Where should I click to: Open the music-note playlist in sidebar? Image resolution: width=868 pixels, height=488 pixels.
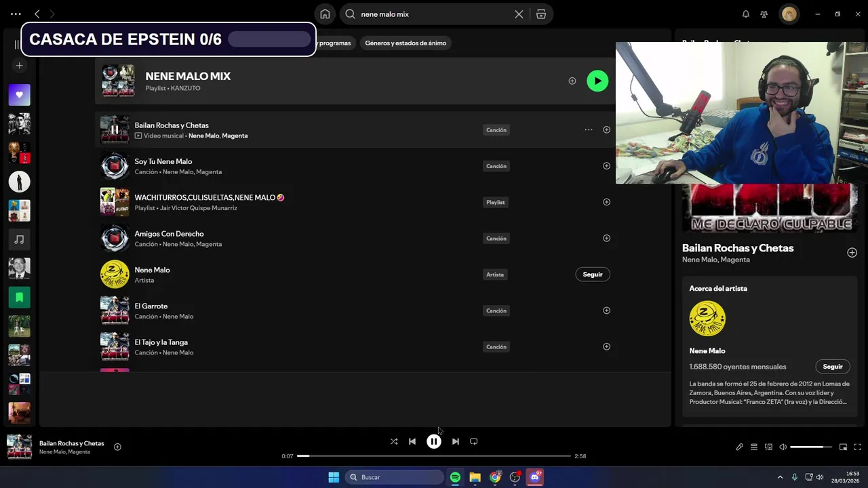pos(19,239)
